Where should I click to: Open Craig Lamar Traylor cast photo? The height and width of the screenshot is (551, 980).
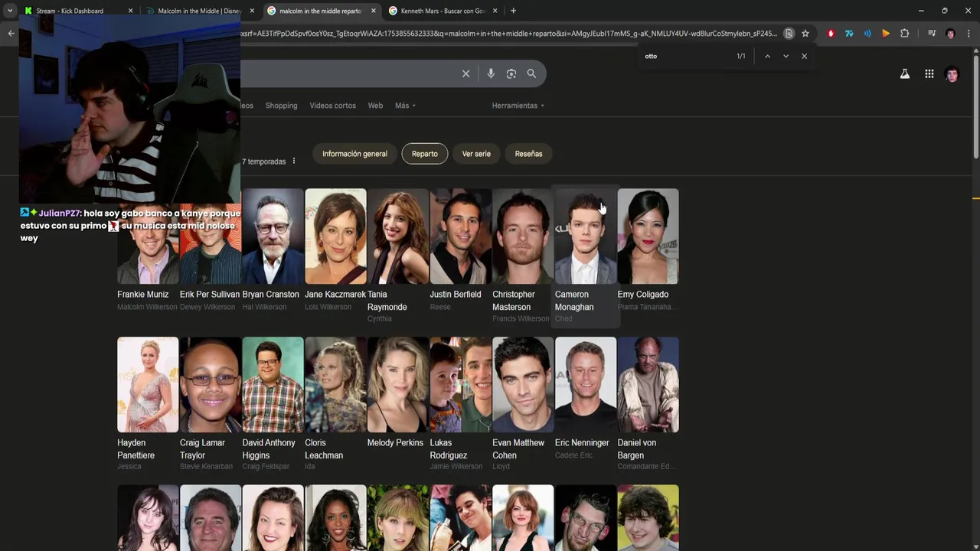pos(211,385)
